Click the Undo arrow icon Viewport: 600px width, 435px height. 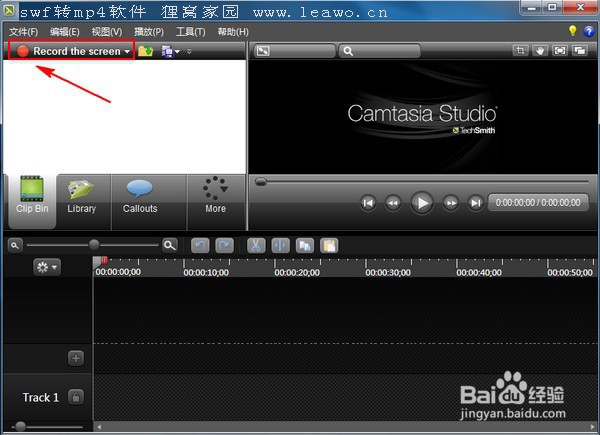pos(200,246)
